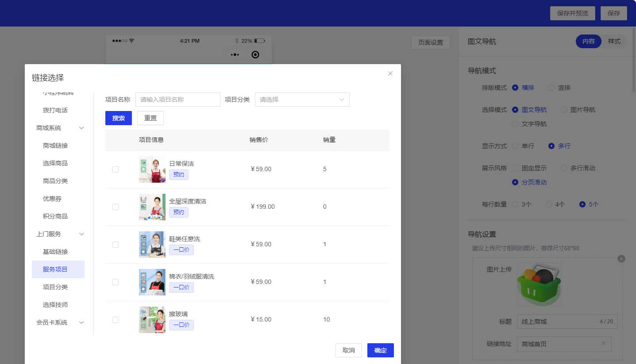Close the 链接选择 dialog
This screenshot has height=364, width=636.
point(390,73)
